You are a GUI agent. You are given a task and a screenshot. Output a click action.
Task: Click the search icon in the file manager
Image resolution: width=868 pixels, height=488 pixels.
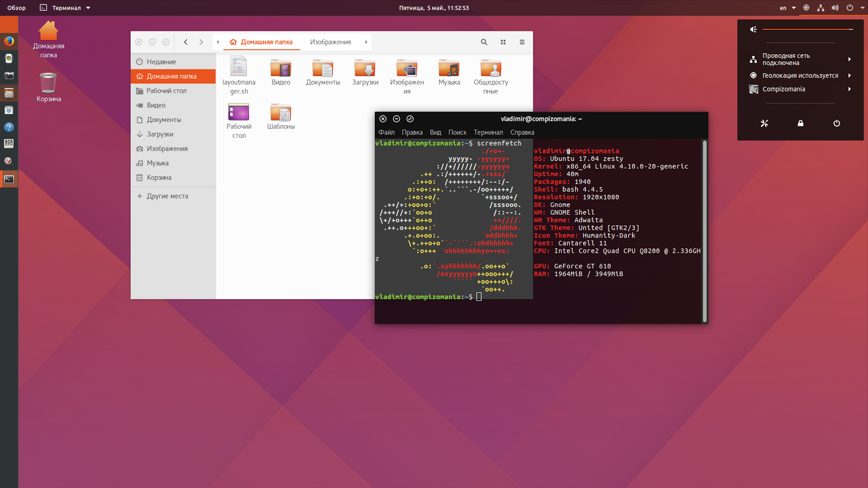coord(483,42)
